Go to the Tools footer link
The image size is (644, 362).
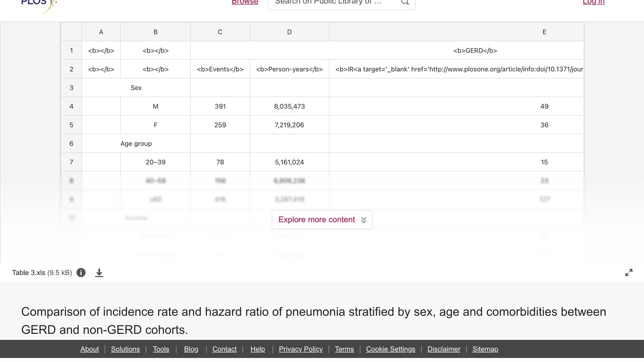tap(161, 349)
